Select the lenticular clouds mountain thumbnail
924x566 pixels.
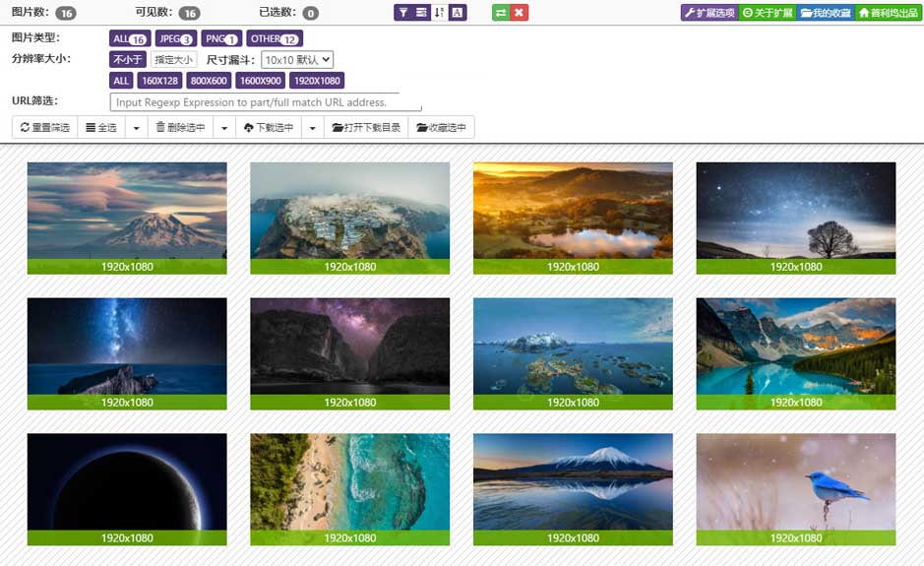(127, 219)
